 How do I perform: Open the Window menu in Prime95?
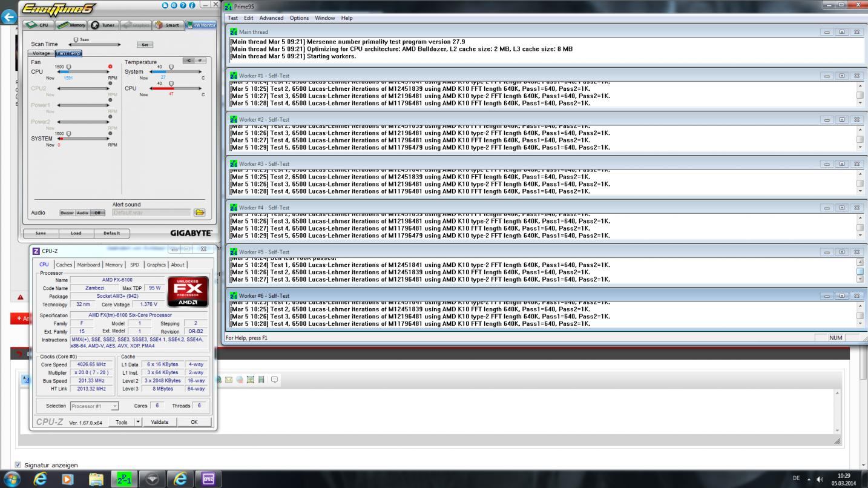[x=324, y=18]
